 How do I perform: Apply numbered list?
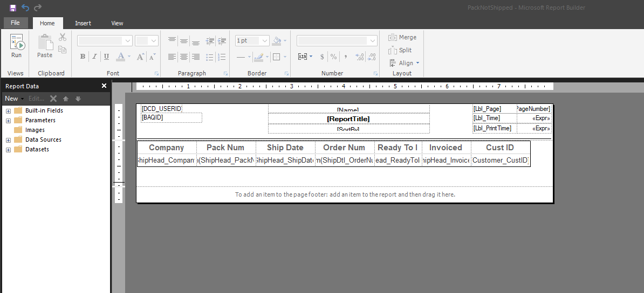click(222, 57)
